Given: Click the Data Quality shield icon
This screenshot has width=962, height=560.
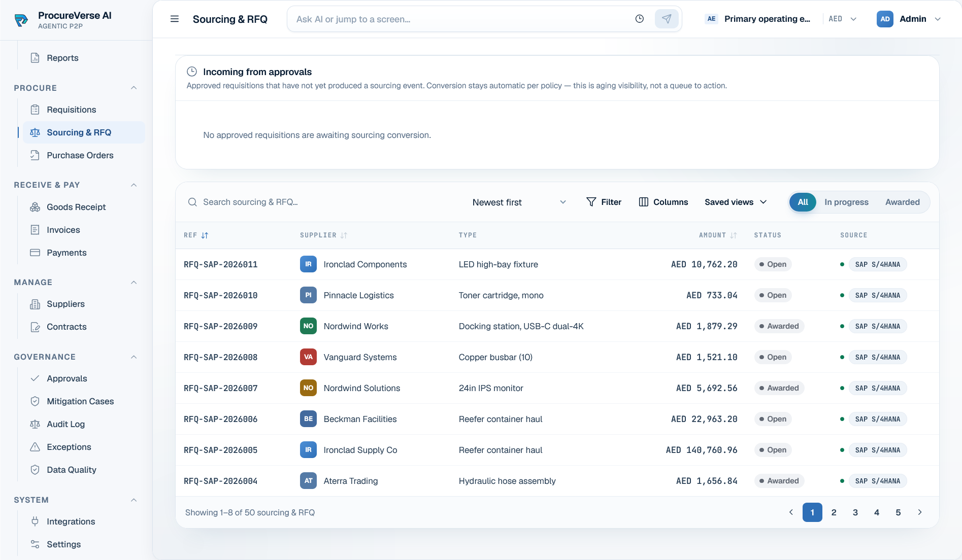Looking at the screenshot, I should [x=35, y=470].
